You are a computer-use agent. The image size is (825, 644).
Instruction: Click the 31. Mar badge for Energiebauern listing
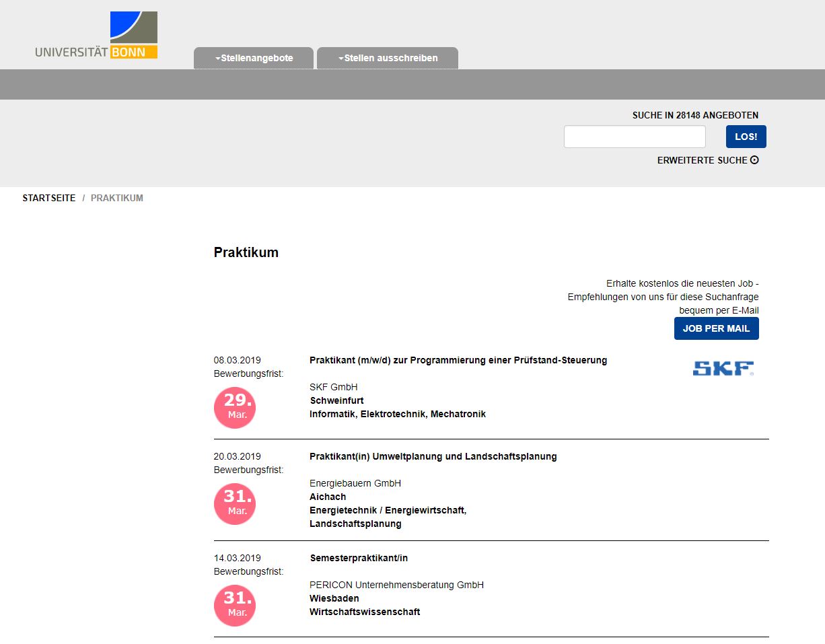click(234, 503)
